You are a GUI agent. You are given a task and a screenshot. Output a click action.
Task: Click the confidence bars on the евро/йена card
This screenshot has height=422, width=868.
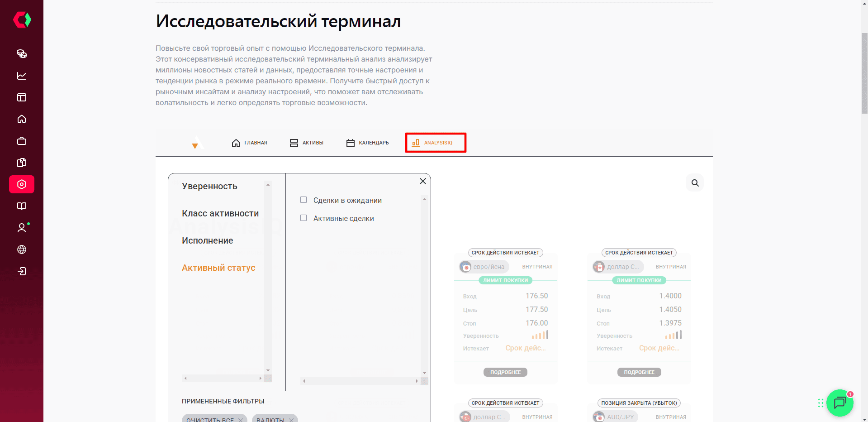point(540,335)
